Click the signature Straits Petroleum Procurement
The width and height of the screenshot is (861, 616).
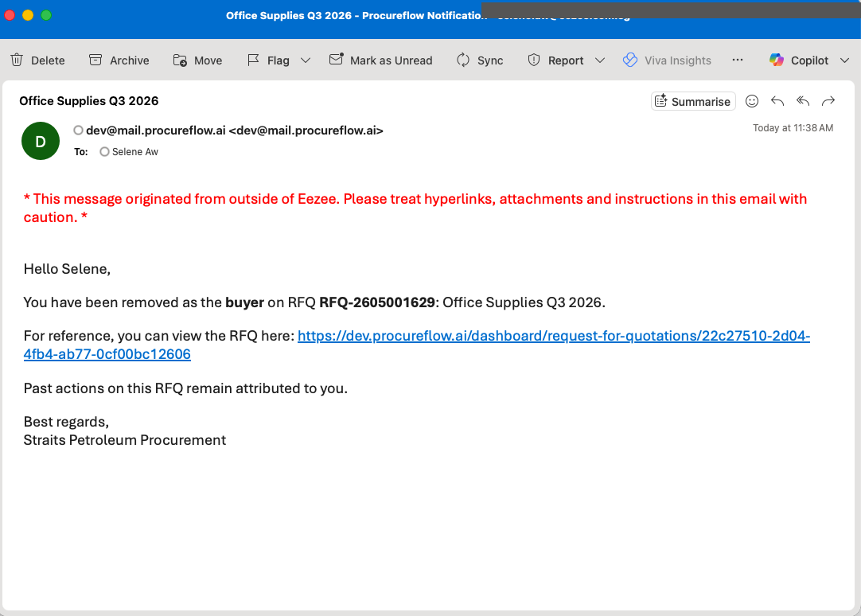pyautogui.click(x=125, y=440)
